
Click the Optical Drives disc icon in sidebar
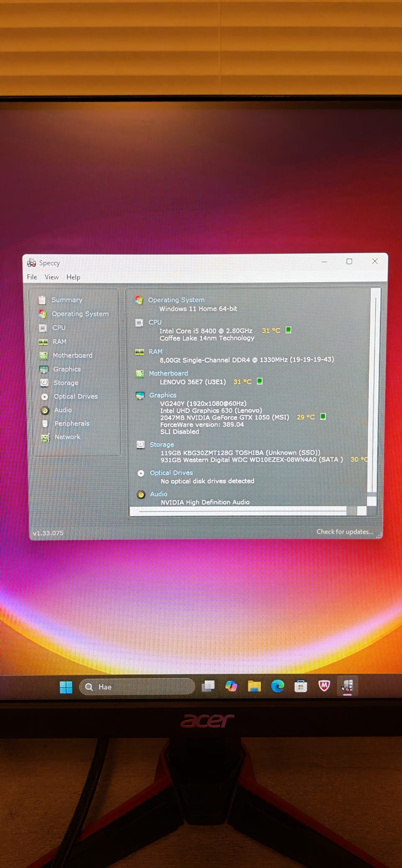pyautogui.click(x=45, y=397)
